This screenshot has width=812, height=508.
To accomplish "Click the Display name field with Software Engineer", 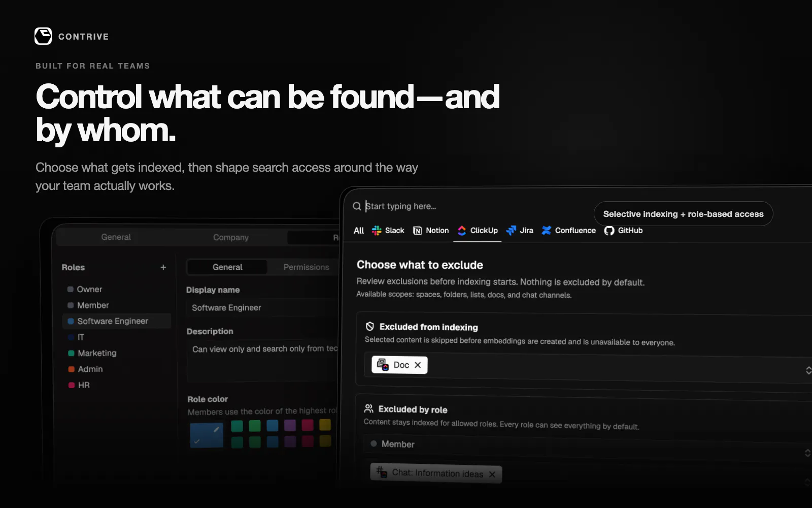I will pos(262,308).
